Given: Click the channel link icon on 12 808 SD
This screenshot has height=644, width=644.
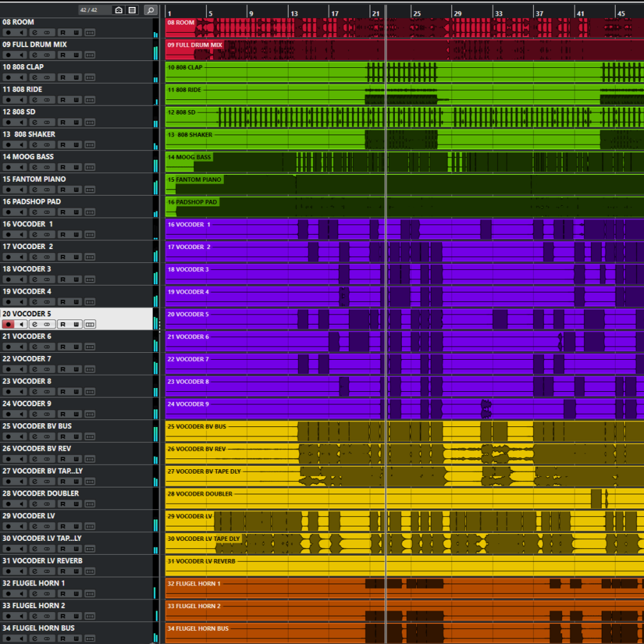Looking at the screenshot, I should pyautogui.click(x=47, y=122).
